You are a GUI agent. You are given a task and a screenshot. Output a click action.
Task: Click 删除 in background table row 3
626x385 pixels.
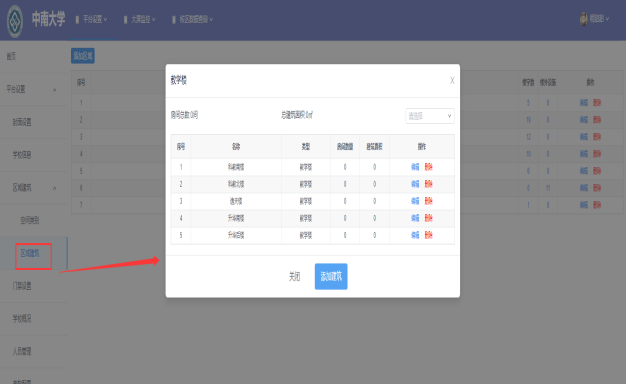click(x=597, y=137)
